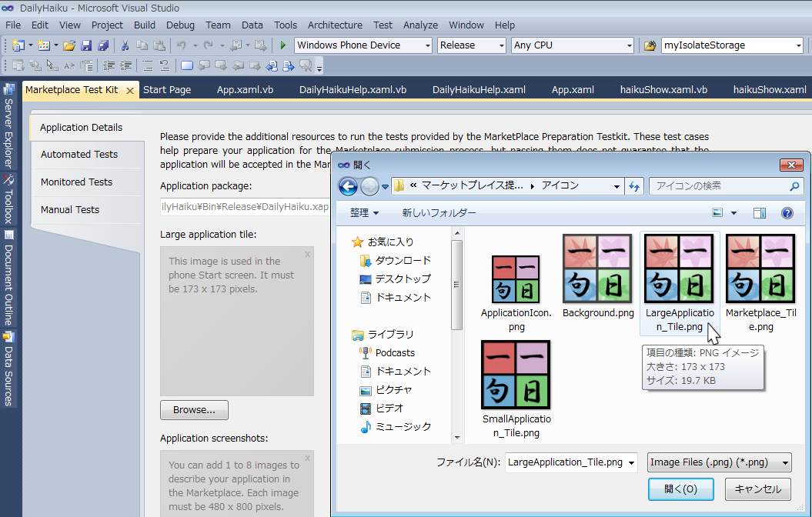Click the Add New Item toolbar icon
This screenshot has width=812, height=517.
click(x=44, y=45)
